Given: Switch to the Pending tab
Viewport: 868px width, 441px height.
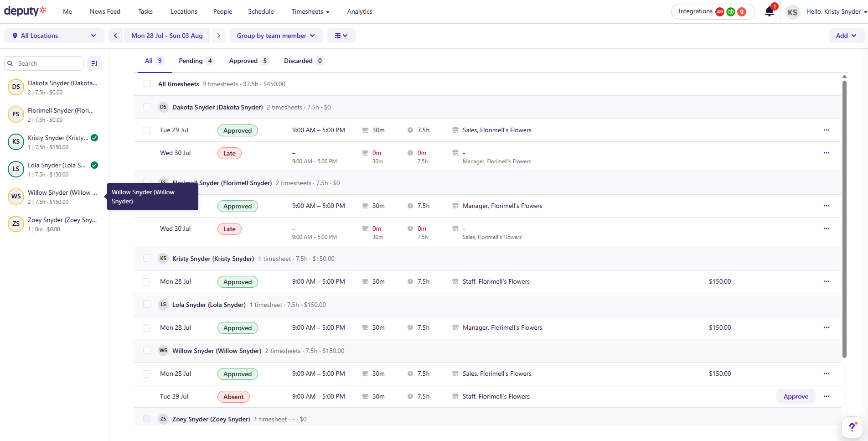Looking at the screenshot, I should pos(196,61).
